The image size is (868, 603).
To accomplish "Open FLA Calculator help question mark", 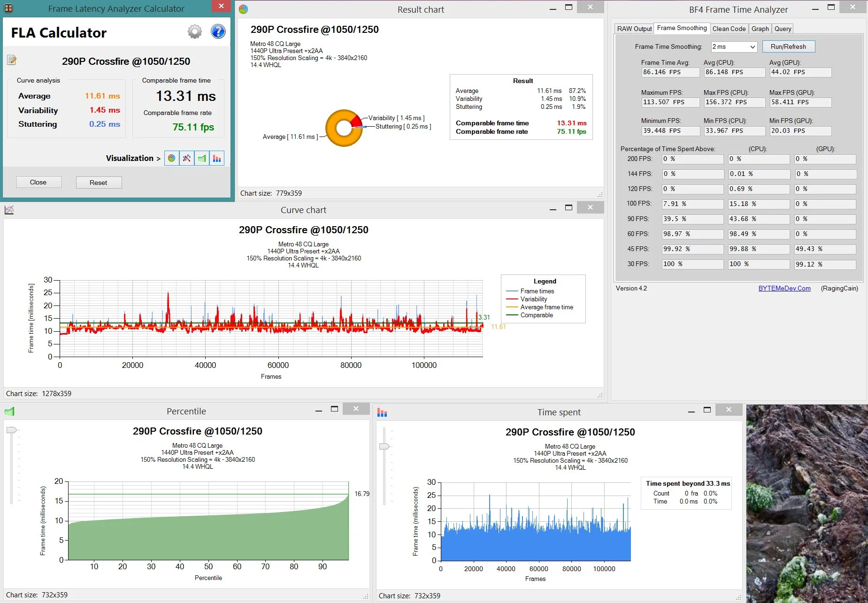I will pyautogui.click(x=218, y=32).
